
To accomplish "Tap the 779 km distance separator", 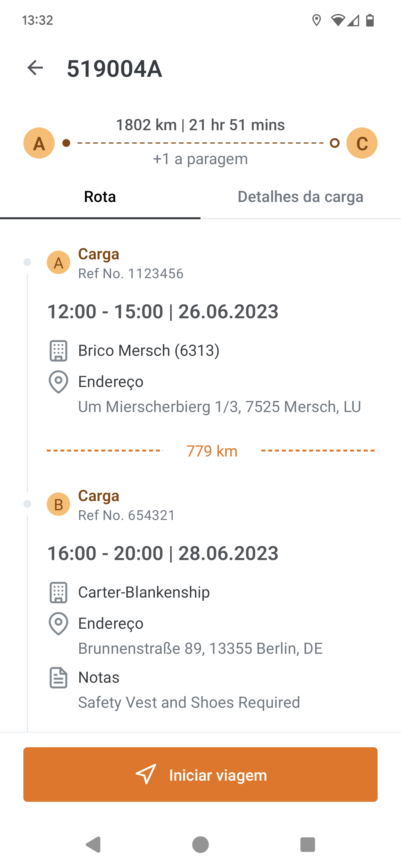I will click(x=212, y=451).
